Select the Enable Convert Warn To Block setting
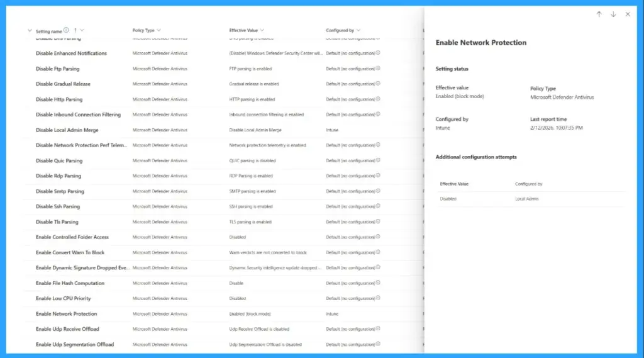The height and width of the screenshot is (358, 644). [x=70, y=252]
